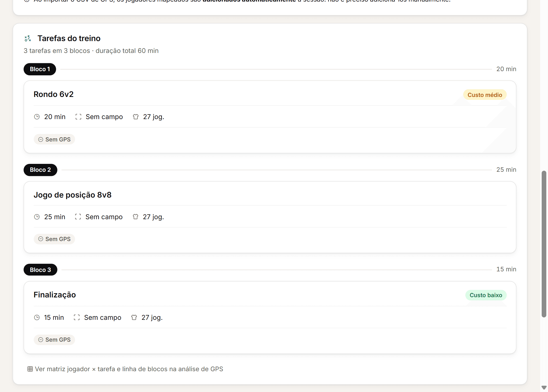Open the Jogo de posição 8v8 title

[x=72, y=195]
